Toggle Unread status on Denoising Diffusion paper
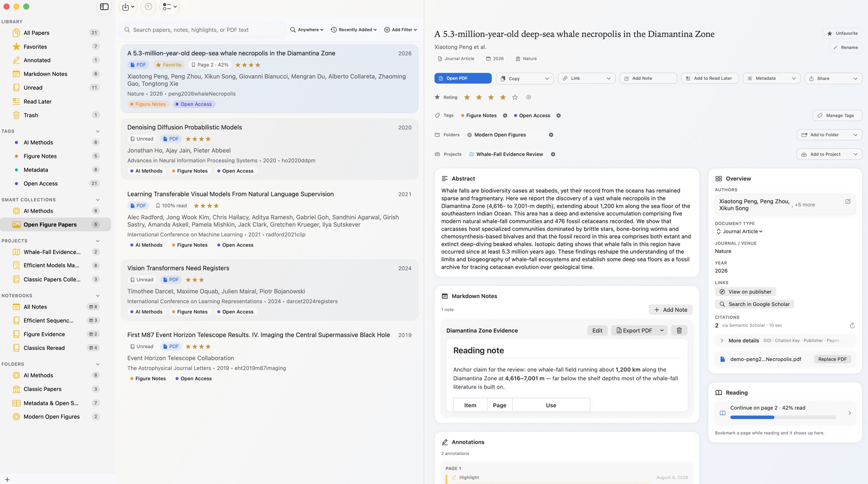 [x=142, y=139]
